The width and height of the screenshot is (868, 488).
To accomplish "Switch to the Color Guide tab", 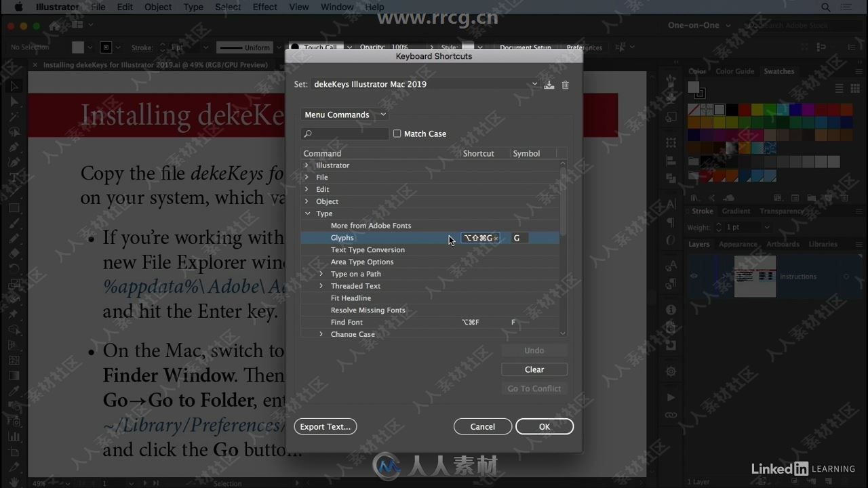I will click(x=735, y=71).
